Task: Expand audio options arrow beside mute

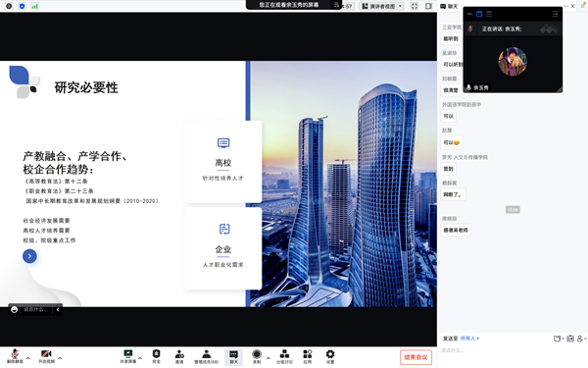Action: [x=28, y=358]
